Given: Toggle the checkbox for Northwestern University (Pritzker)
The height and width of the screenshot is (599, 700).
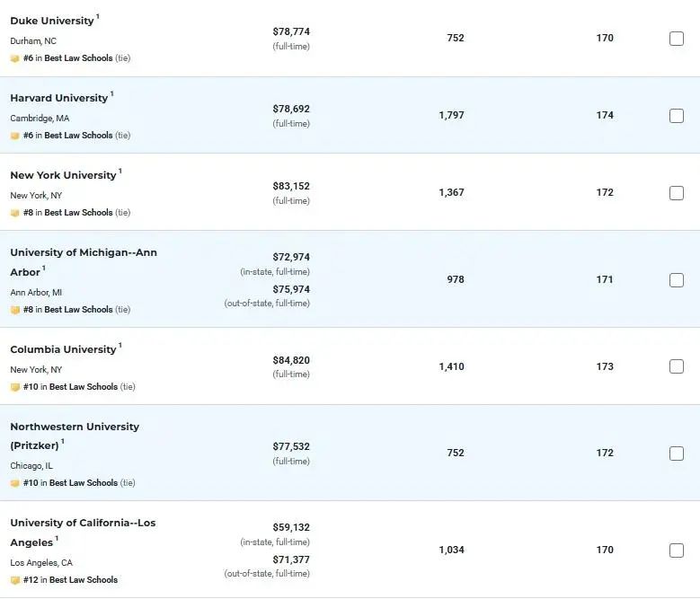Looking at the screenshot, I should tap(677, 454).
